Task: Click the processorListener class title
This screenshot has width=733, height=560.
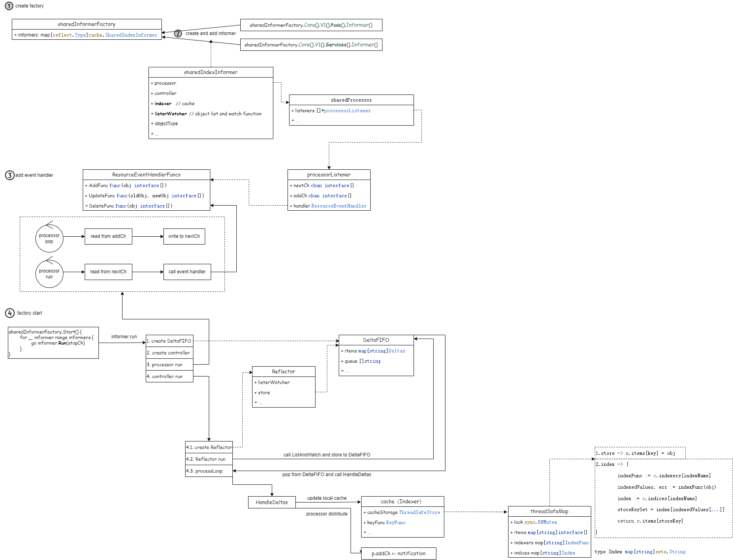Action: click(x=329, y=175)
